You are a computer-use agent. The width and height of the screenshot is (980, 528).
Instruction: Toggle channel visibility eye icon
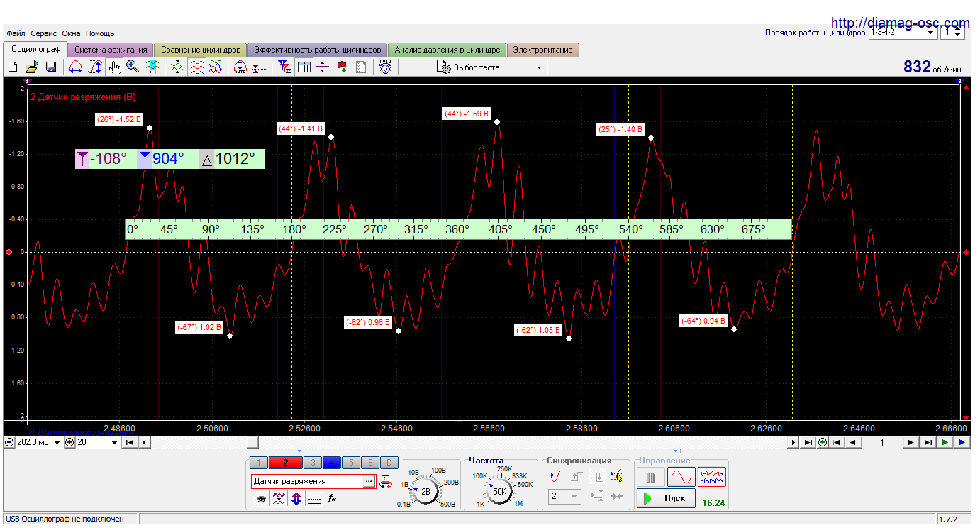[262, 499]
